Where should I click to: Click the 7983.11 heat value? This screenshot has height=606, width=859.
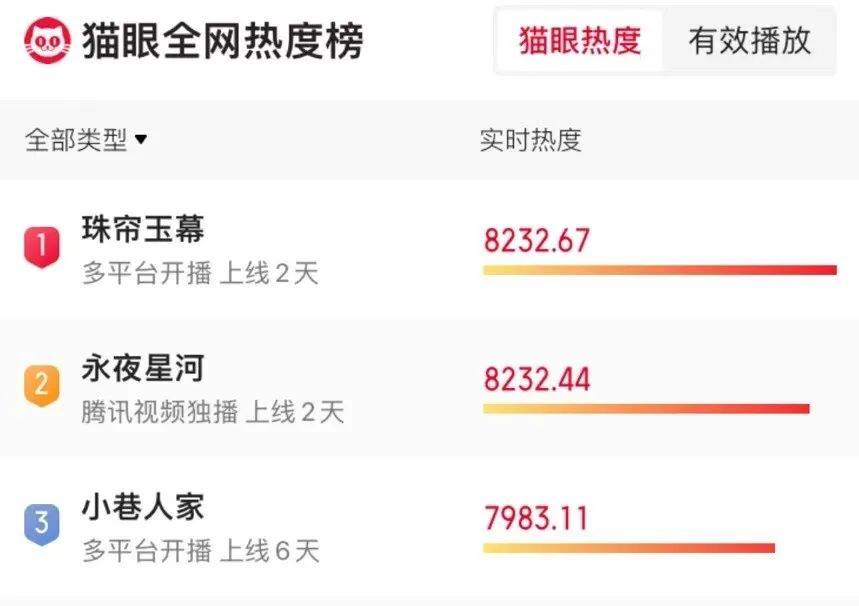tap(536, 518)
